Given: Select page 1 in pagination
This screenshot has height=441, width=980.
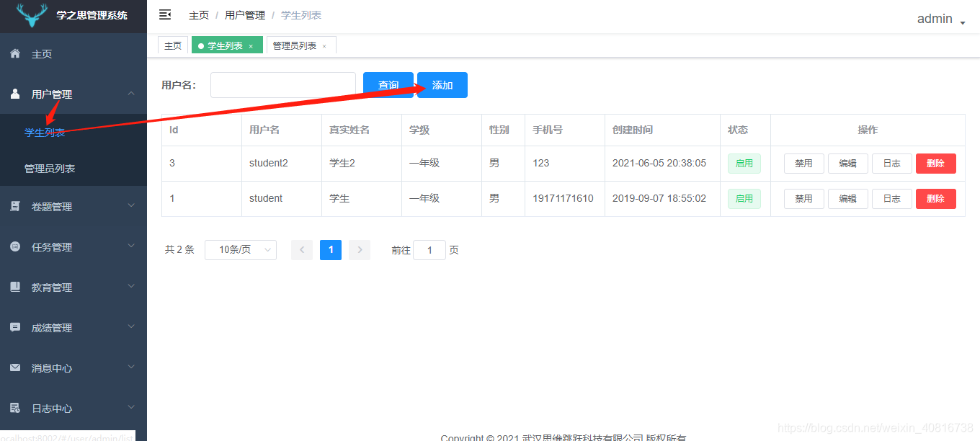Looking at the screenshot, I should [331, 250].
